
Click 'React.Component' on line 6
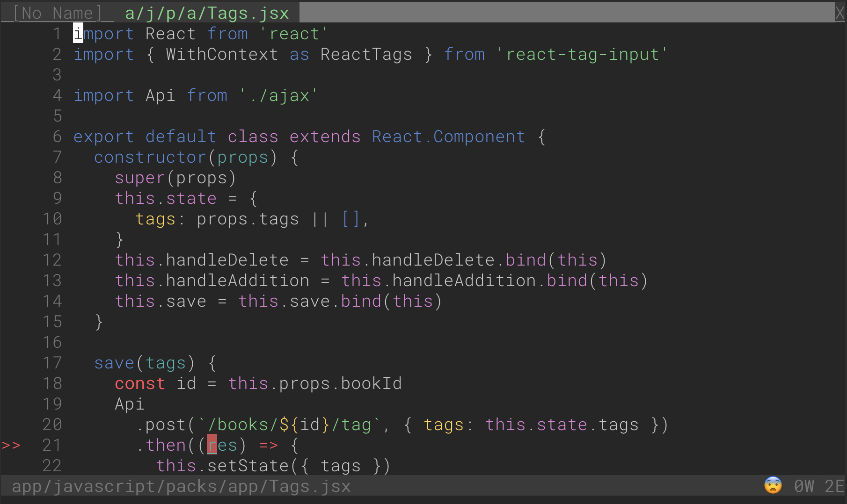(x=448, y=137)
